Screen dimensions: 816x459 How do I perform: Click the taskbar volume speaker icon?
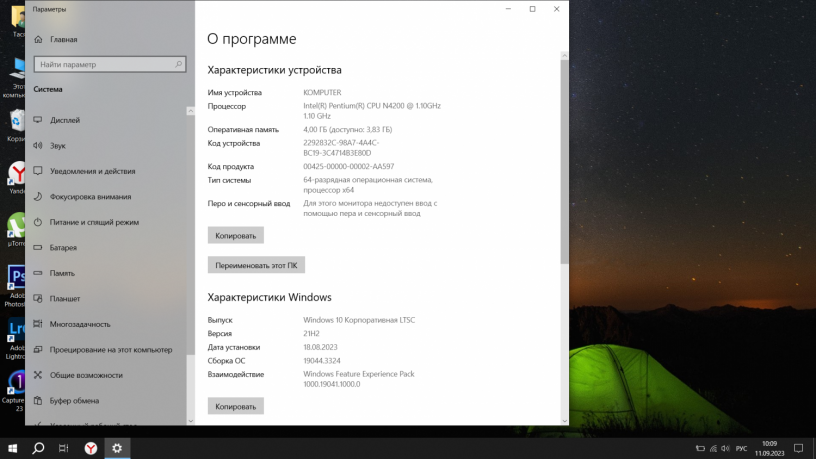tap(725, 449)
